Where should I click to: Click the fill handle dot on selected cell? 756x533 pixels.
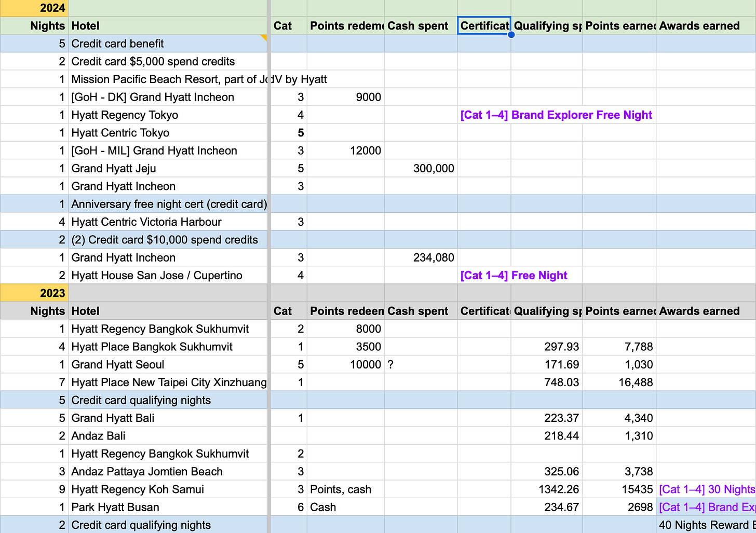click(511, 35)
